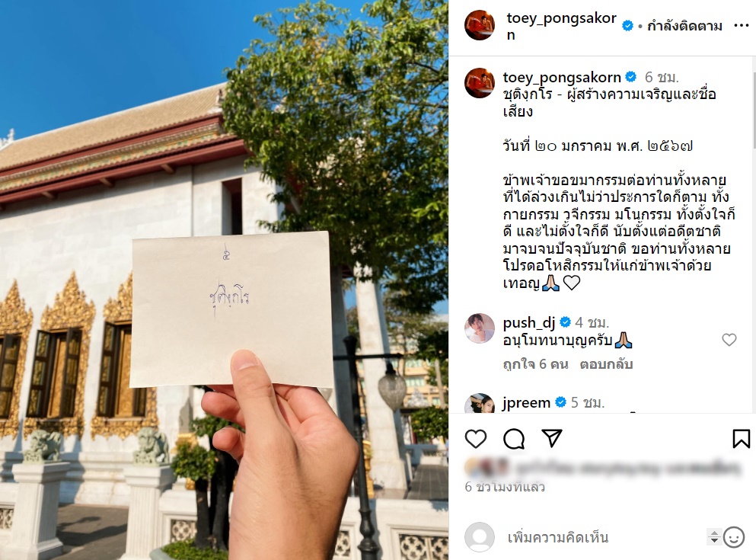Like push_dj's comment with the small heart
Image resolution: width=756 pixels, height=560 pixels.
tap(729, 340)
